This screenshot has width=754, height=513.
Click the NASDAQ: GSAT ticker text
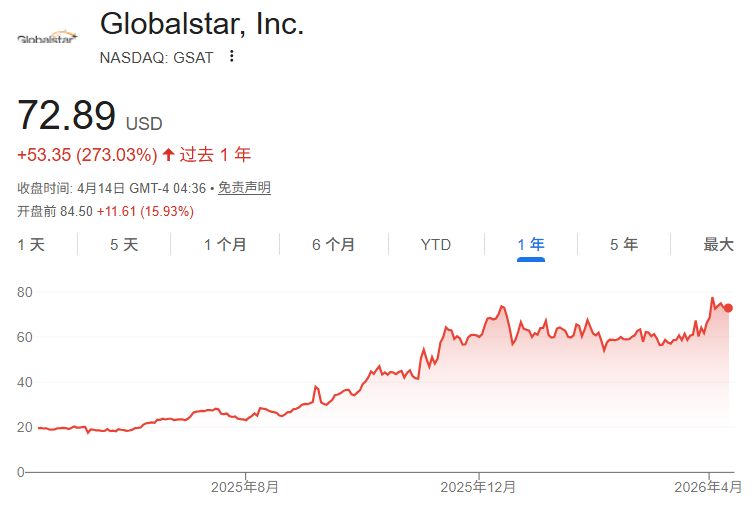(x=156, y=57)
